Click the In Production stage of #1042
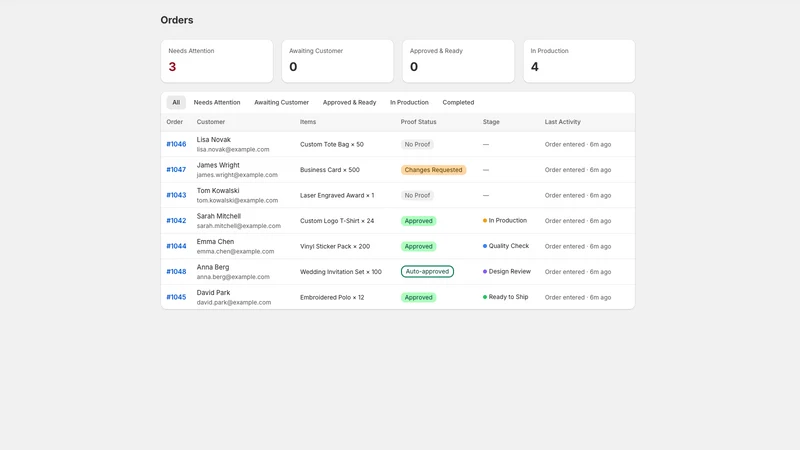Screen dimensions: 800x450 (x=505, y=220)
